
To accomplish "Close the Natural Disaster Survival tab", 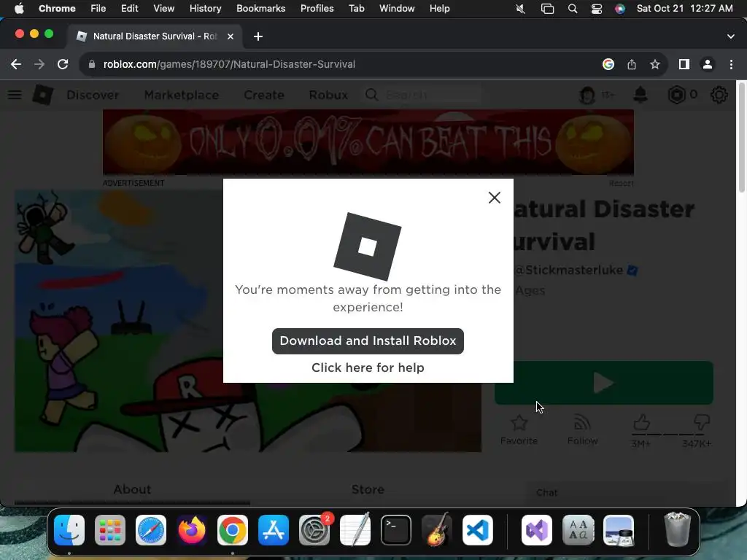I will (230, 36).
